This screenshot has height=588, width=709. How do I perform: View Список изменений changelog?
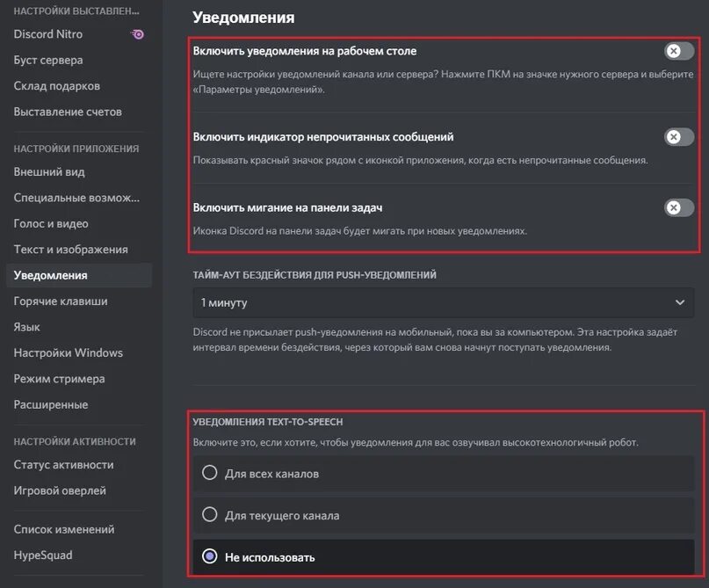64,529
